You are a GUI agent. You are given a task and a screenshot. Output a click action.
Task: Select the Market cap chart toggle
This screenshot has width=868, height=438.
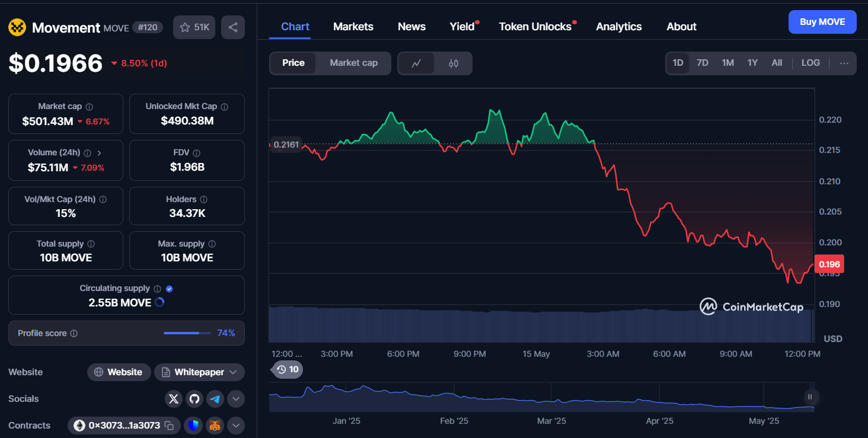tap(354, 63)
